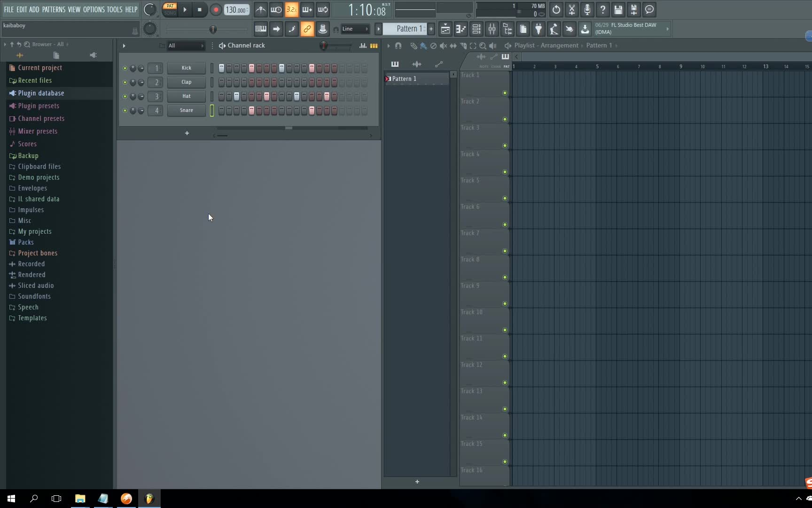
Task: Select the zoom magnifier tool in the Playlist
Action: coord(483,46)
